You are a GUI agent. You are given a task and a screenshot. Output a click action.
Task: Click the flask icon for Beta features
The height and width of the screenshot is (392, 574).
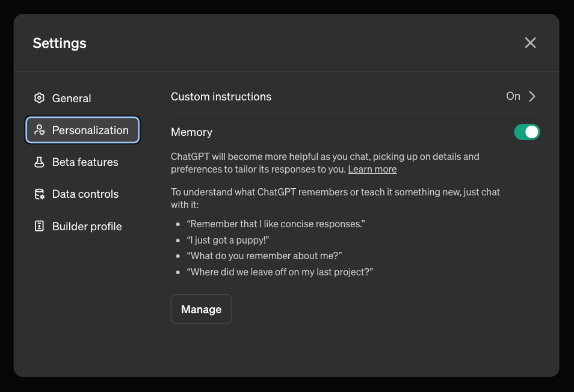coord(40,162)
